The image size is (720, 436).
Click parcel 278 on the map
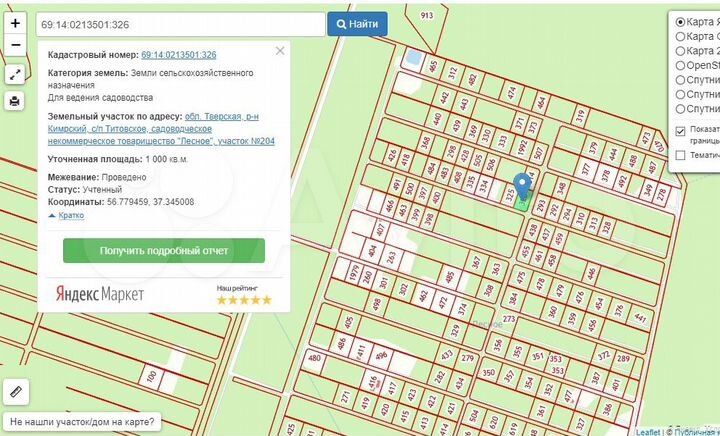(x=662, y=193)
